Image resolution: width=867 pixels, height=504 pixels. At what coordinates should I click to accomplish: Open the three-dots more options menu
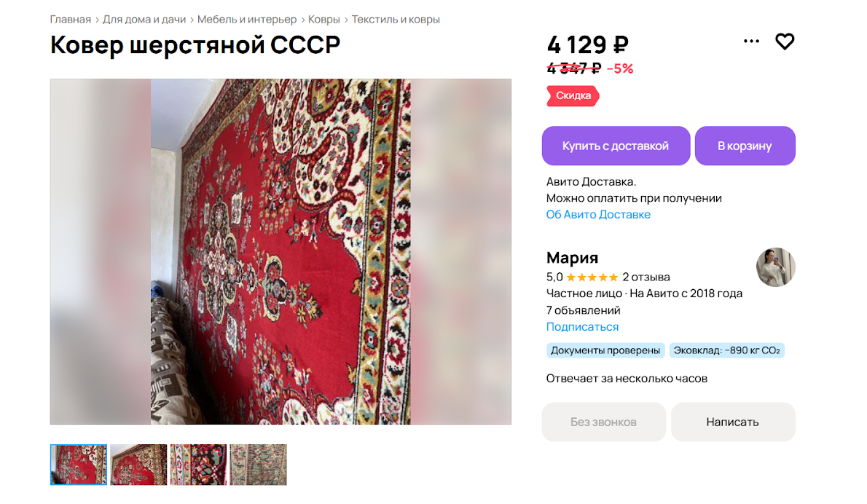[x=751, y=41]
